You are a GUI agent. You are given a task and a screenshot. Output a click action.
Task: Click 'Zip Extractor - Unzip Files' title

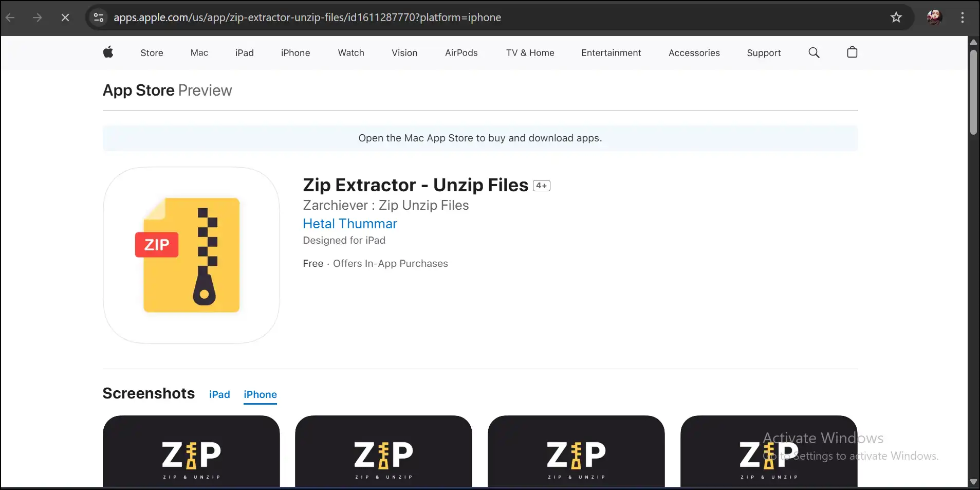(415, 185)
